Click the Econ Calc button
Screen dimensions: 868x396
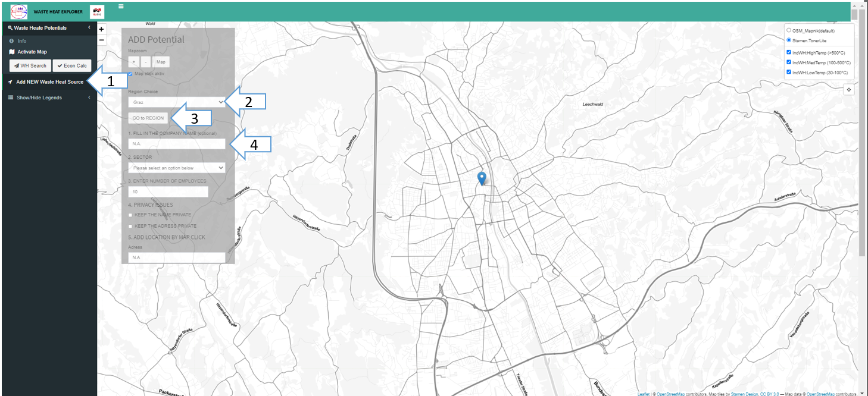tap(72, 66)
